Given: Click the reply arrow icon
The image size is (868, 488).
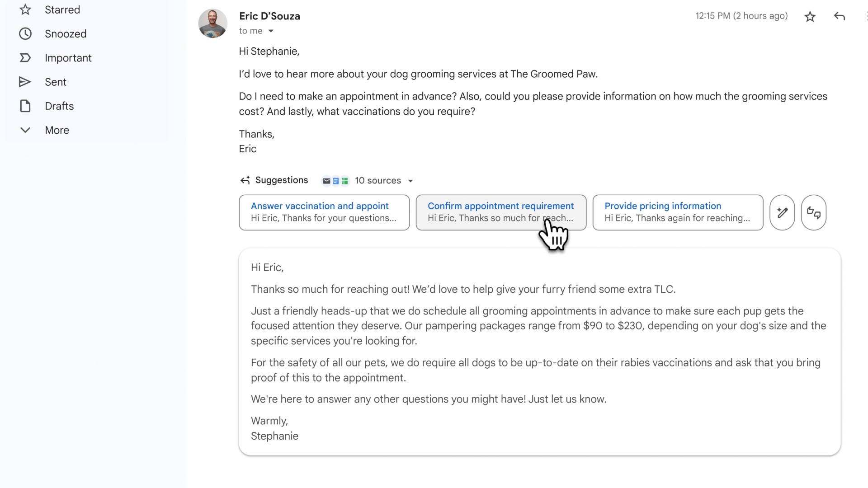Looking at the screenshot, I should tap(839, 16).
